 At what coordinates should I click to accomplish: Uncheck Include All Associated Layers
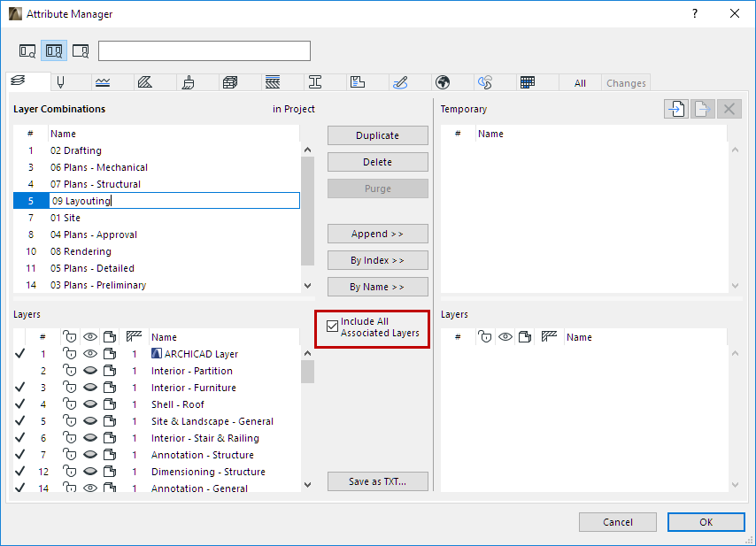tap(332, 327)
